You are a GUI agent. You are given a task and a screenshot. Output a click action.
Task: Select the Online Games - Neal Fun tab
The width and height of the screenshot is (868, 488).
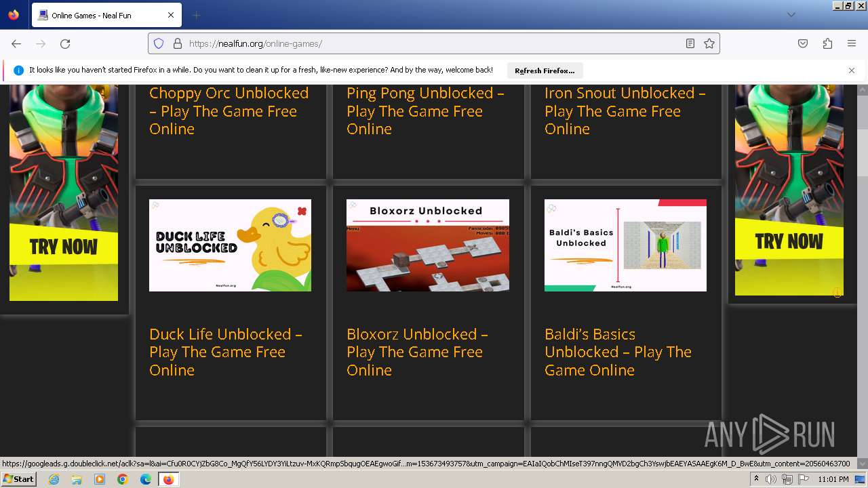tap(106, 15)
